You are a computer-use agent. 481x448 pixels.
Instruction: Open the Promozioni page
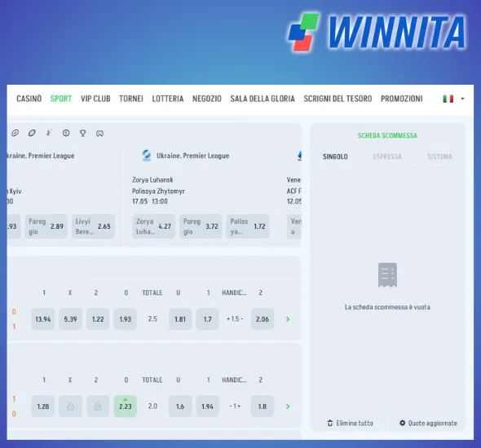point(402,99)
